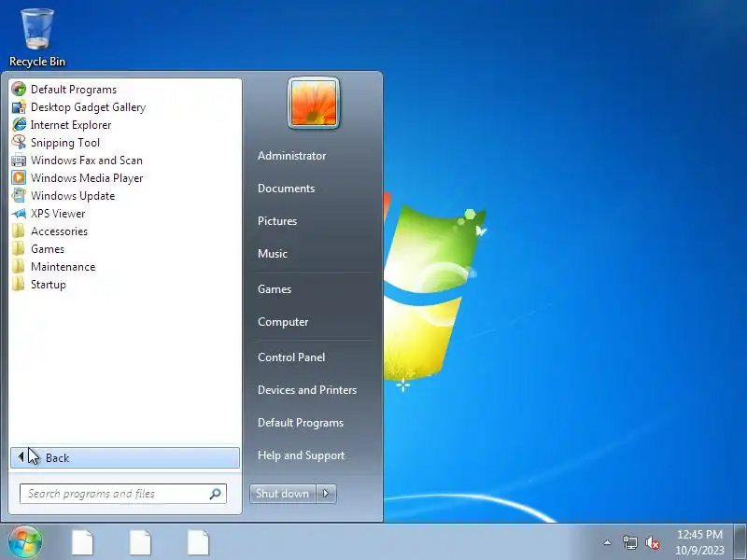Open Control Panel
This screenshot has height=560, width=747.
[x=291, y=357]
